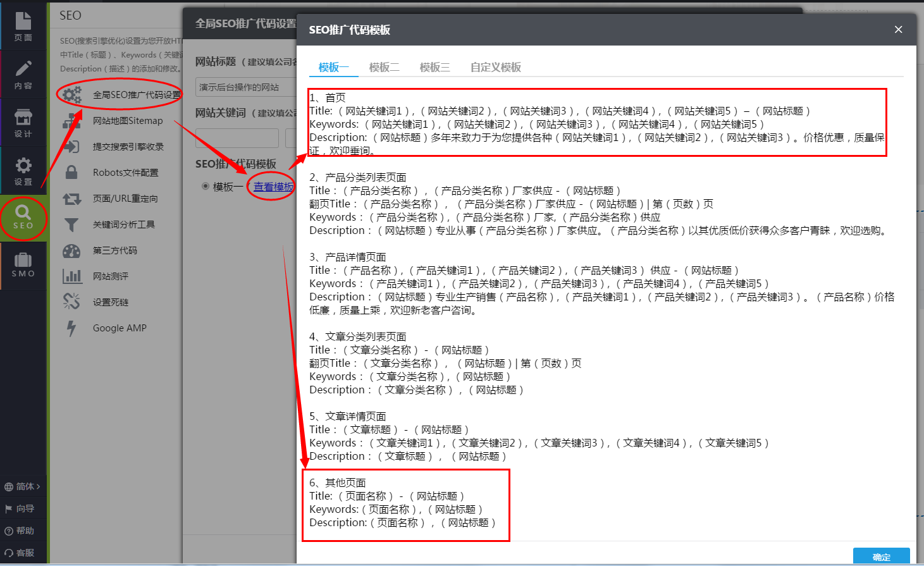Click the 查看模板 link
924x566 pixels.
point(272,186)
